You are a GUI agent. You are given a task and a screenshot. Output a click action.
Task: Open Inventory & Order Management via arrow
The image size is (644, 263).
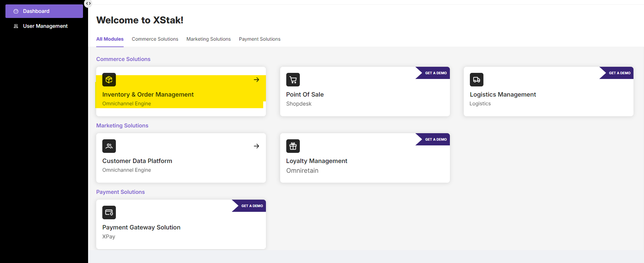click(x=256, y=80)
